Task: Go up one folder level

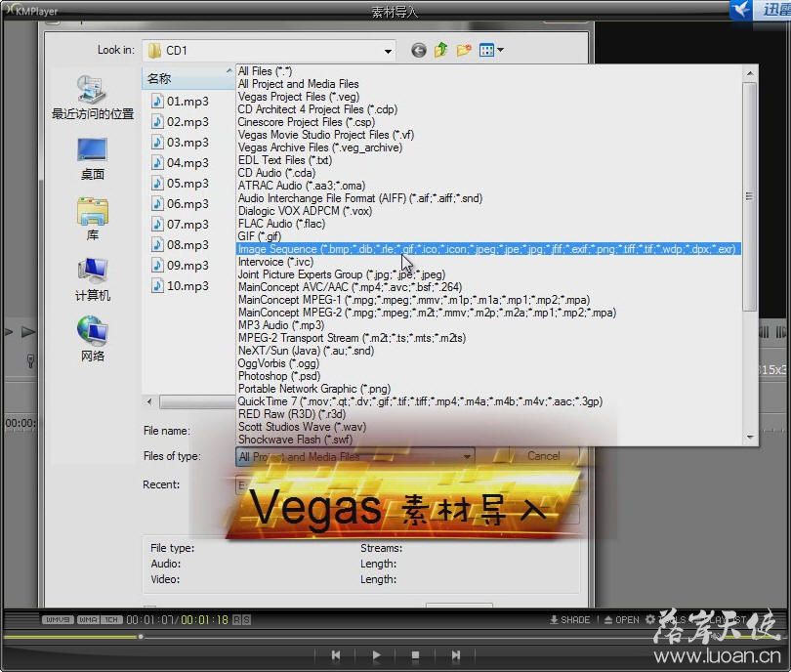Action: [x=440, y=50]
